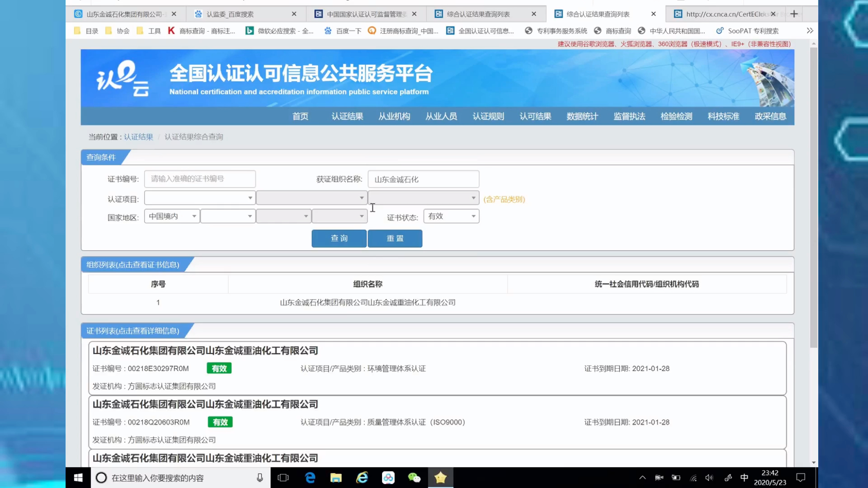The image size is (868, 488).
Task: Click the 重置 reset button
Action: click(395, 238)
